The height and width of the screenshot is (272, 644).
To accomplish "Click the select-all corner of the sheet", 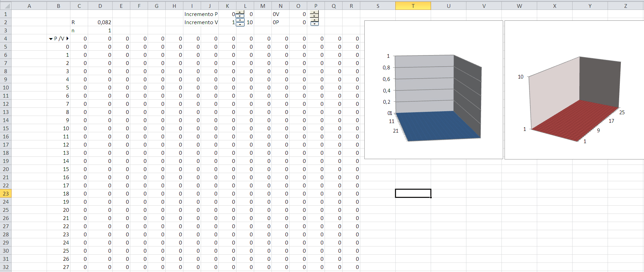I will tap(6, 6).
